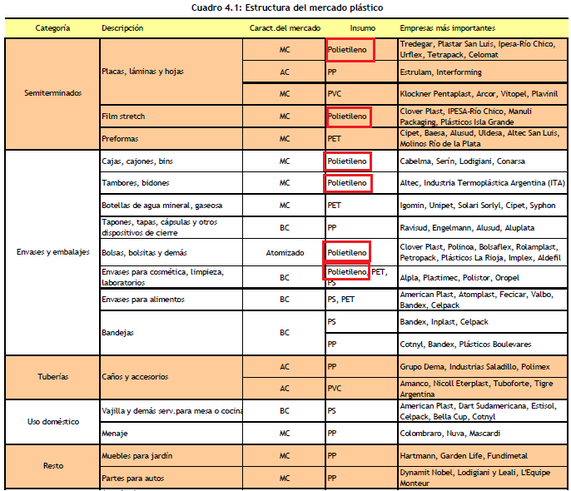Select 'Igomin, Unipet, Solari Sorlyl' cell
The height and width of the screenshot is (491, 571).
tap(483, 205)
